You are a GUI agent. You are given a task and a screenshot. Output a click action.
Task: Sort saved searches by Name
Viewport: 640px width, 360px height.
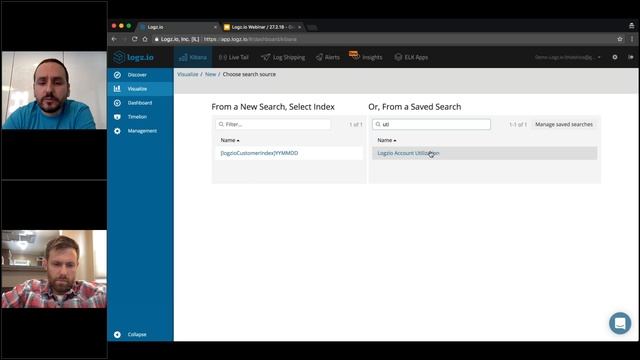pos(387,140)
